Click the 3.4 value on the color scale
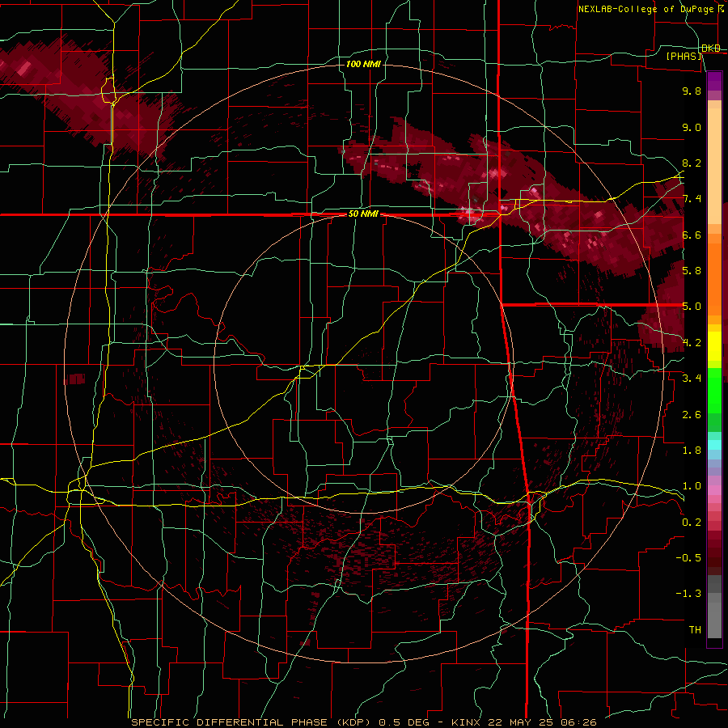 point(692,379)
